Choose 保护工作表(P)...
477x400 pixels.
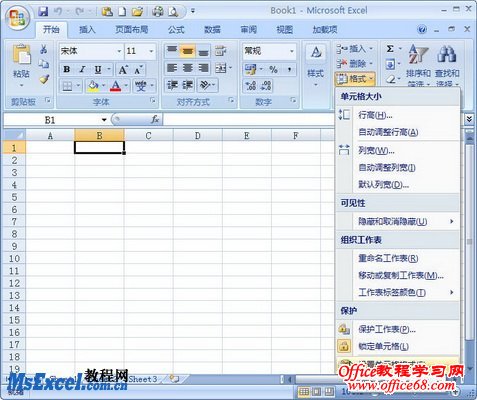(x=397, y=329)
